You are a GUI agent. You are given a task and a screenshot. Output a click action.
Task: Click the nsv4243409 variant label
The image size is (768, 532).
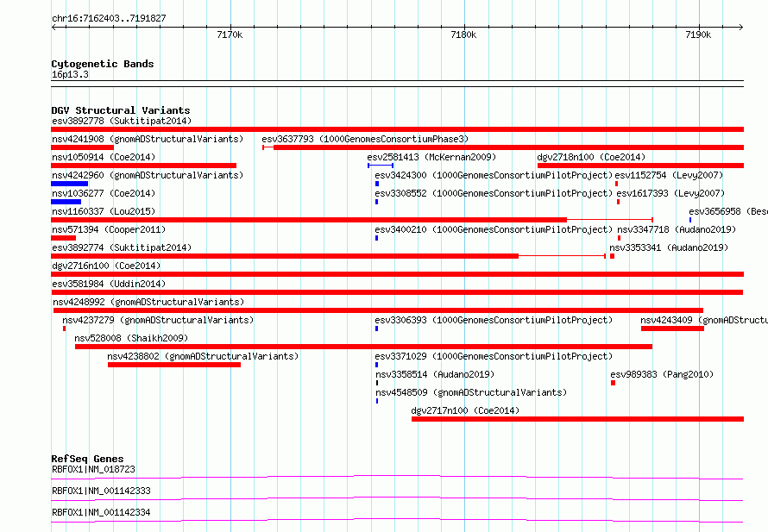coord(704,320)
